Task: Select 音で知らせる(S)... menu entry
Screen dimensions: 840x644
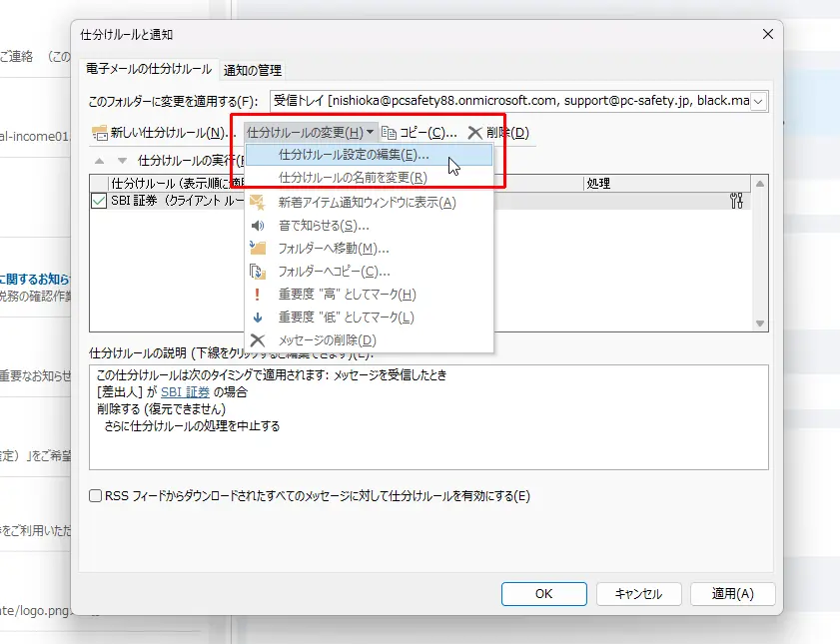Action: pos(369,226)
